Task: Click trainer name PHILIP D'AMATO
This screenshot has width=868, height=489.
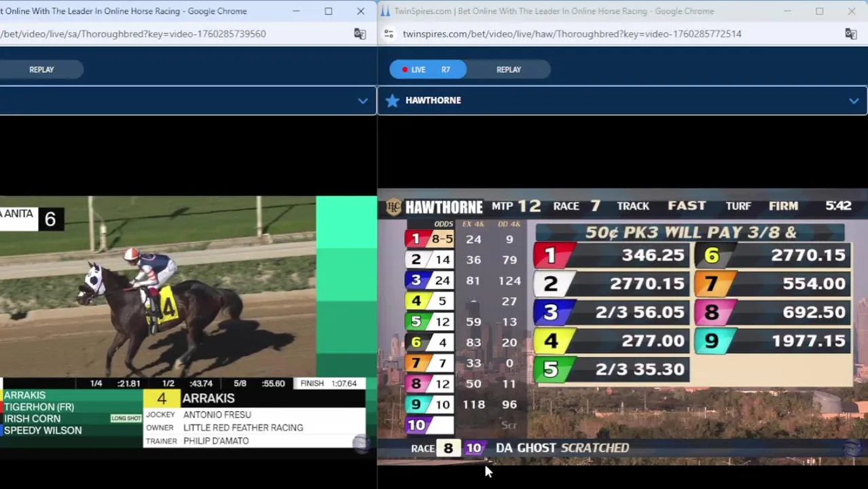Action: (x=215, y=441)
